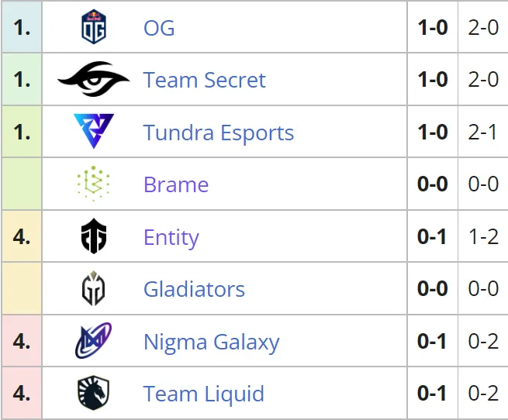Click Tundra Esports' 2-1 game score
The width and height of the screenshot is (508, 420).
pyautogui.click(x=482, y=132)
